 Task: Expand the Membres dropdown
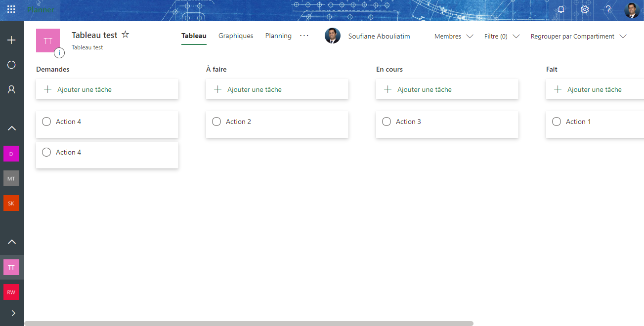[454, 36]
